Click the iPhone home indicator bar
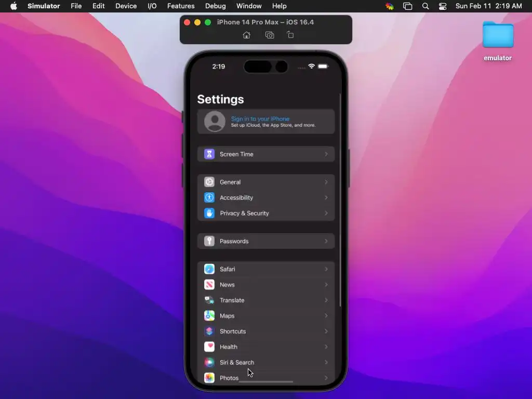The width and height of the screenshot is (532, 399). pos(266,382)
